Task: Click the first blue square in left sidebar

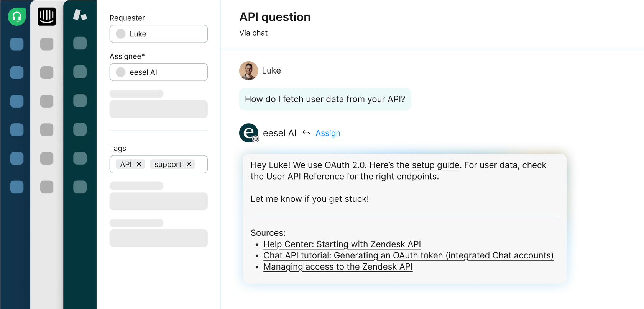Action: 17,44
